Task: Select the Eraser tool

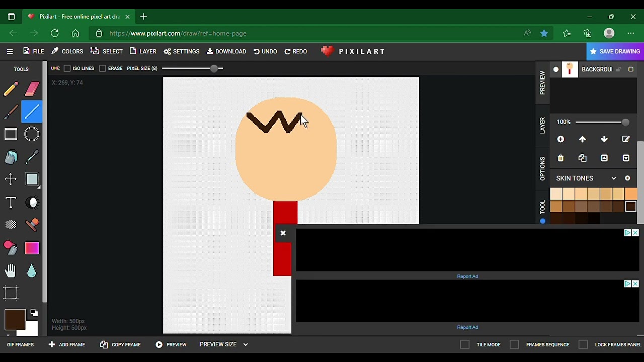Action: (32, 89)
